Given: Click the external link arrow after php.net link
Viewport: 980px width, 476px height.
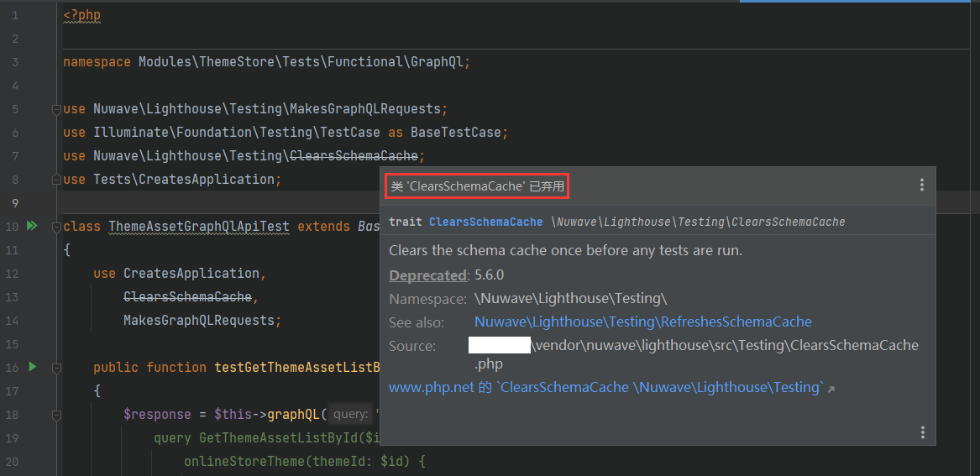Looking at the screenshot, I should (x=831, y=389).
